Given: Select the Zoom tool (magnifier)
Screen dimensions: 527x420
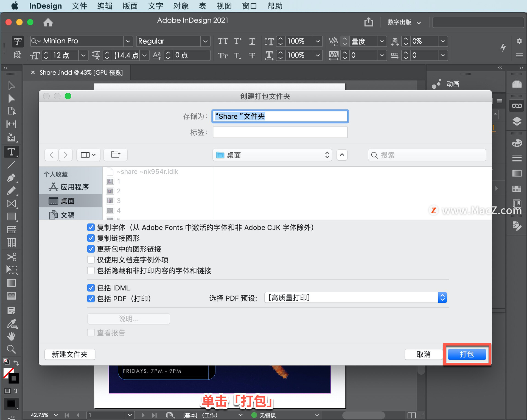Looking at the screenshot, I should tap(11, 349).
